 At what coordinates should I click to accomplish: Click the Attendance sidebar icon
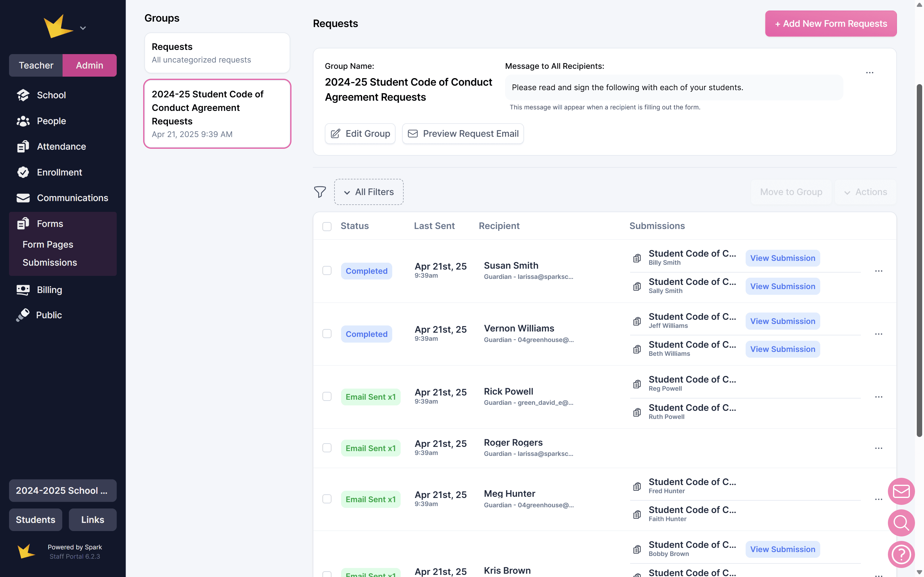(23, 147)
